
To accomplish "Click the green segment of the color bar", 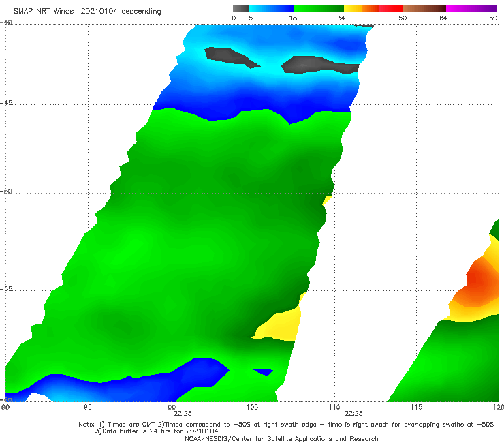I will point(319,8).
